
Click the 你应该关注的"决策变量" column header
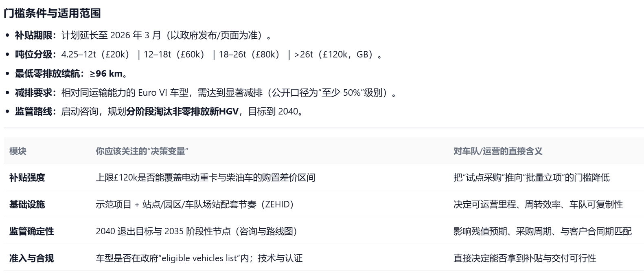coord(142,152)
